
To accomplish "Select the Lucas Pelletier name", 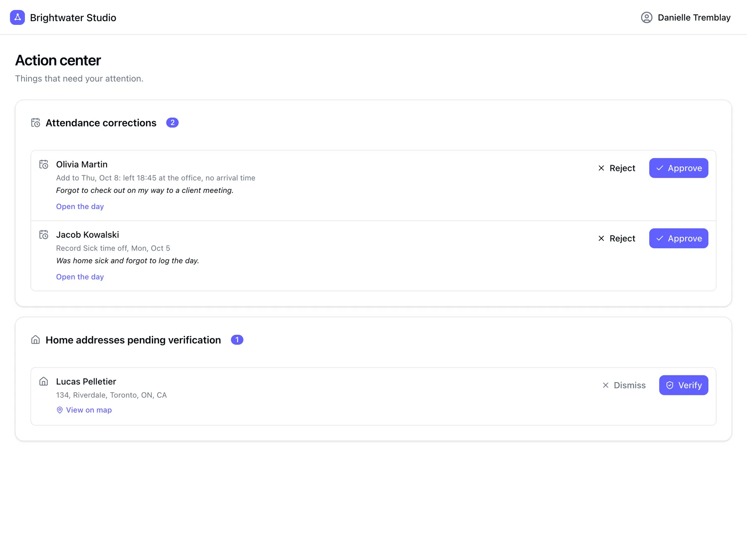I will point(86,381).
